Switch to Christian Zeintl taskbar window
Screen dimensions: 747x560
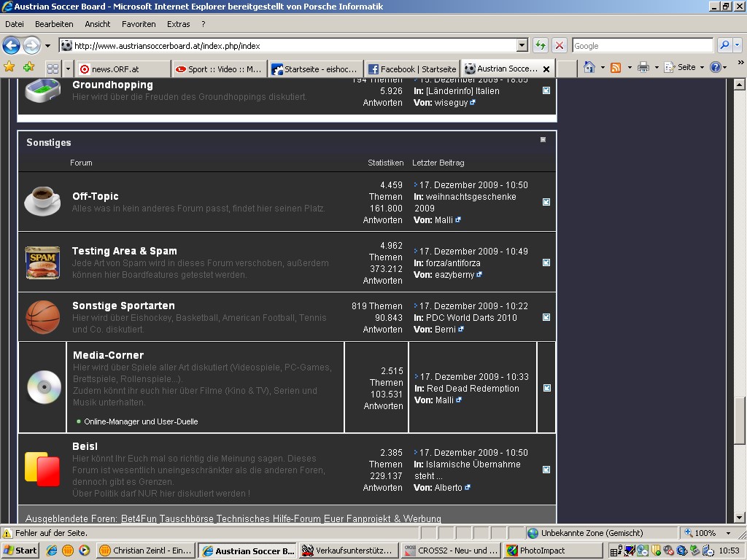146,551
